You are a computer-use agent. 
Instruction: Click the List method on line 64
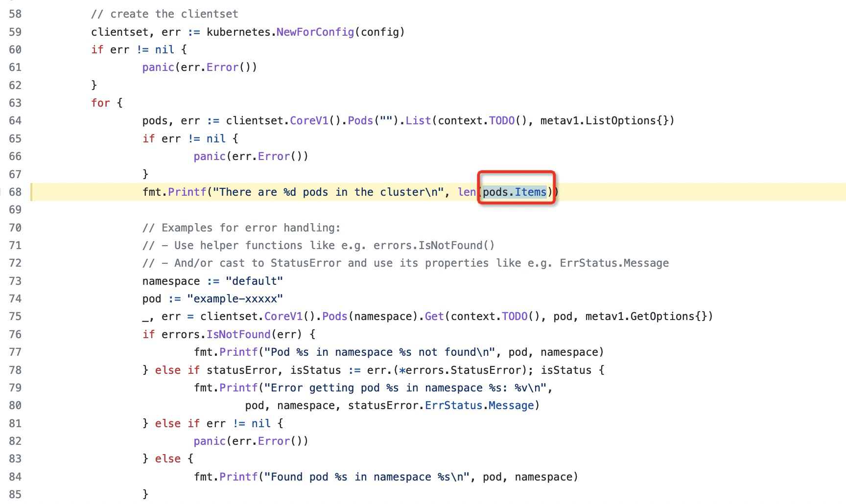(419, 120)
